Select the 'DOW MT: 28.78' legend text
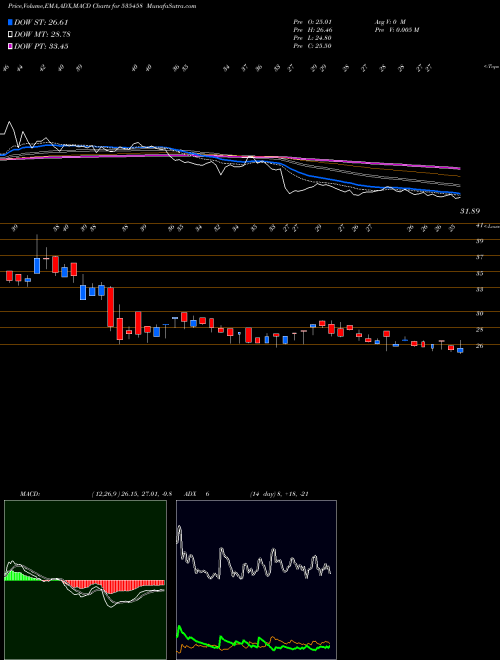The width and height of the screenshot is (500, 660). [41, 35]
